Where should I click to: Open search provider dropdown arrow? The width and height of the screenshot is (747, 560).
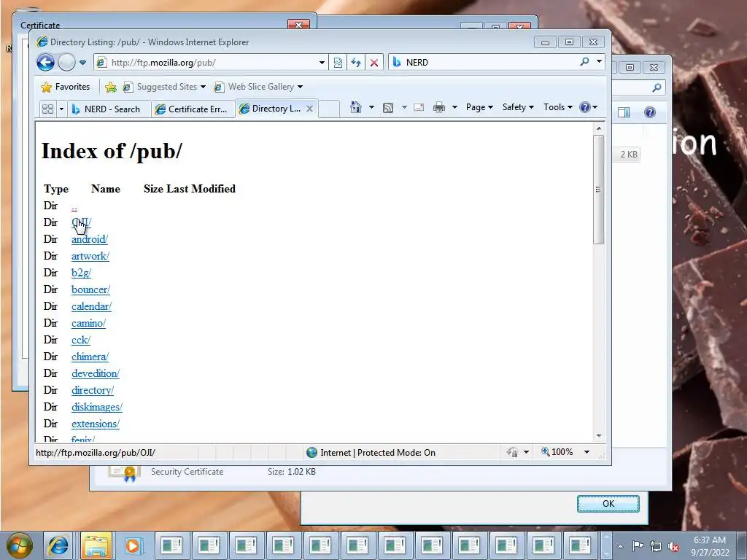(600, 62)
